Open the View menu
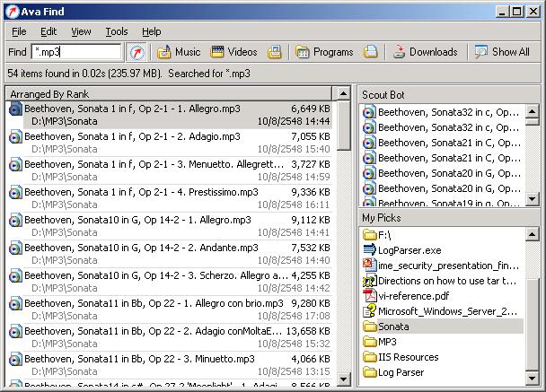This screenshot has height=392, width=546. coord(81,31)
